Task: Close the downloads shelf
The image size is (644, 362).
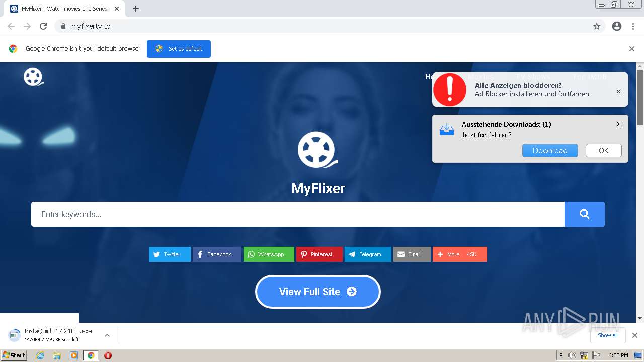Action: [635, 335]
